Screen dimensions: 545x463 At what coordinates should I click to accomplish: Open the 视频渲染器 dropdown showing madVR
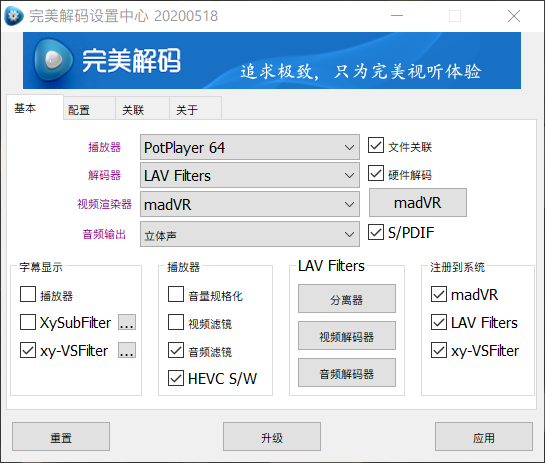click(x=250, y=204)
